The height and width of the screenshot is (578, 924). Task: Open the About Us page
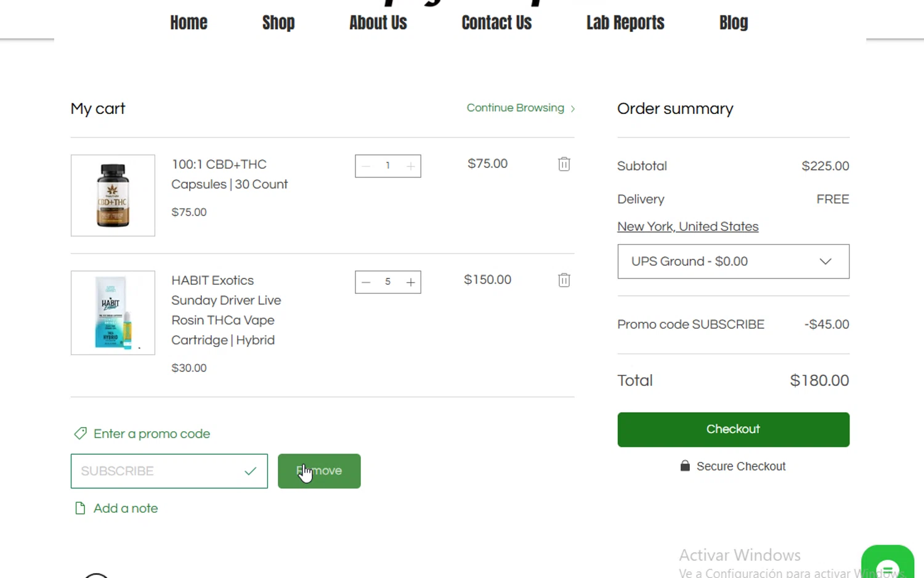378,23
